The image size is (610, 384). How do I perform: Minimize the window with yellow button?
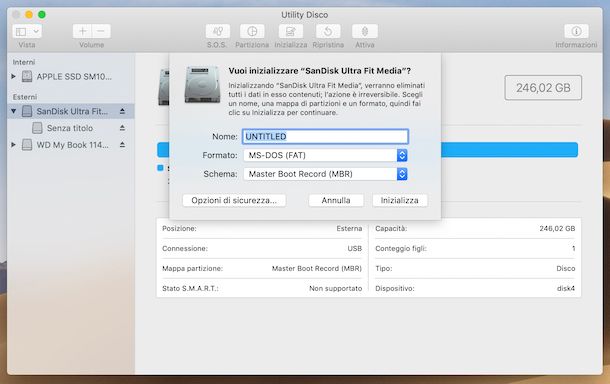[x=29, y=15]
